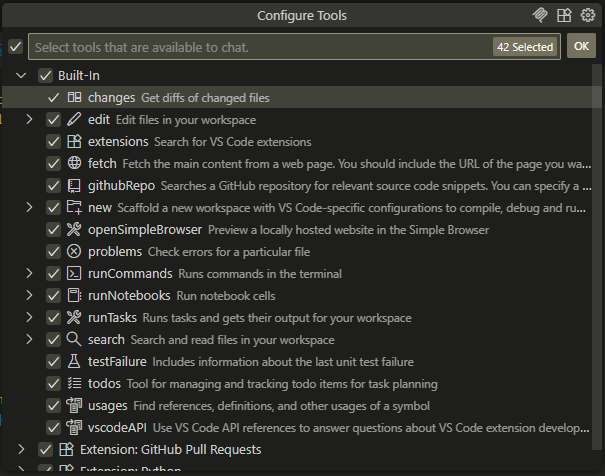Screen dimensions: 605x476
Task: Click the 42 Selected badge
Action: 525,47
